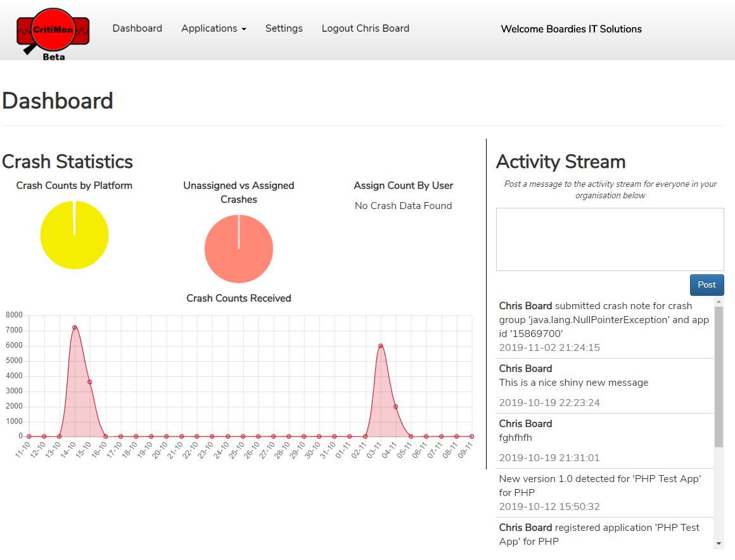Image resolution: width=735 pixels, height=560 pixels.
Task: Click the Activity Stream heading
Action: coord(561,162)
